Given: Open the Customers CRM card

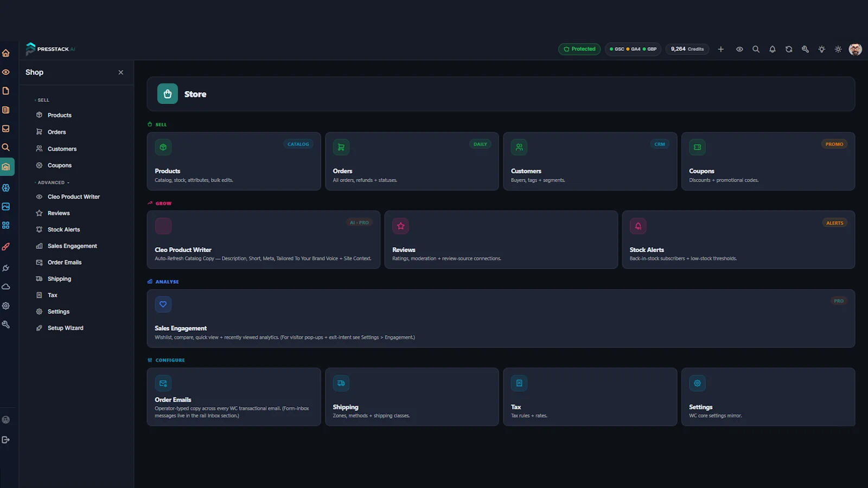Looking at the screenshot, I should 590,162.
